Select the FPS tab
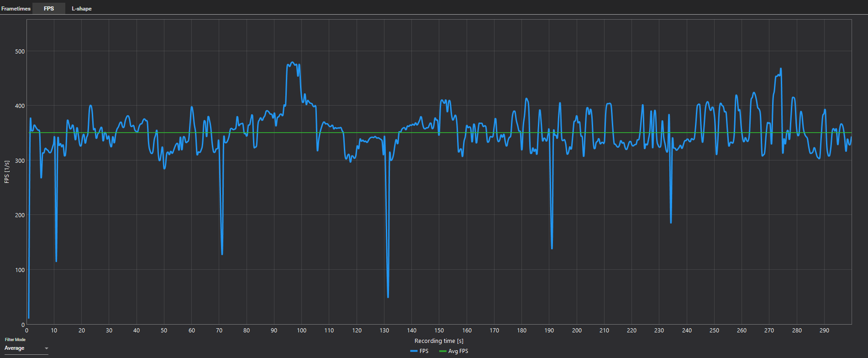The width and height of the screenshot is (868, 358). (49, 9)
